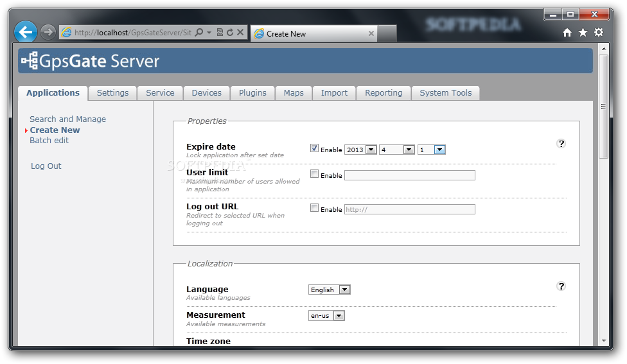The height and width of the screenshot is (364, 627).
Task: Click the browser forward arrow button
Action: click(48, 32)
